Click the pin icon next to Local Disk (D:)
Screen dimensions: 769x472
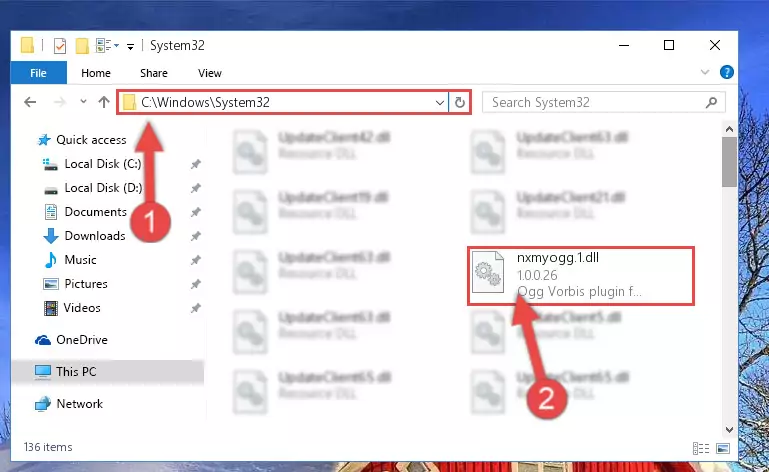coord(196,188)
